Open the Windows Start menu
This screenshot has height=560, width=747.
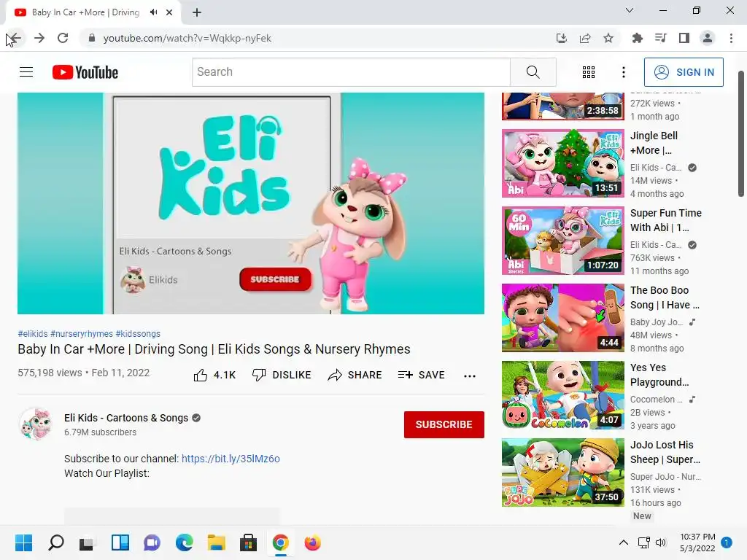coord(23,542)
